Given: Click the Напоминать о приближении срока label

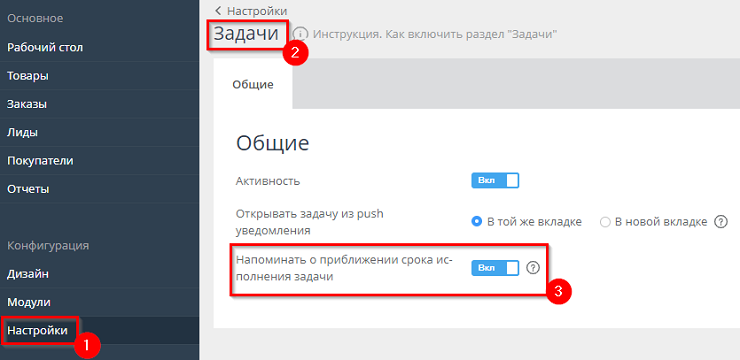Looking at the screenshot, I should [x=344, y=268].
